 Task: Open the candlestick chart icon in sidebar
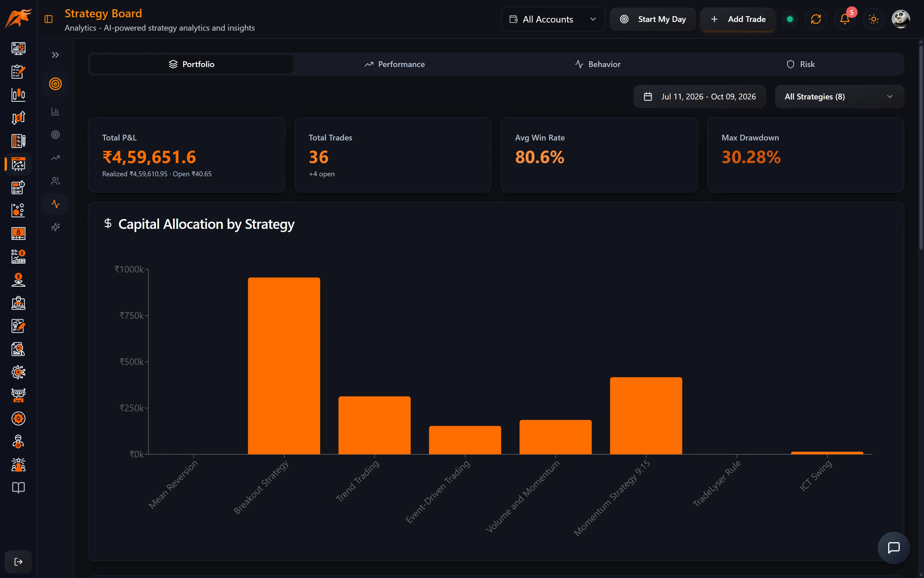click(18, 95)
